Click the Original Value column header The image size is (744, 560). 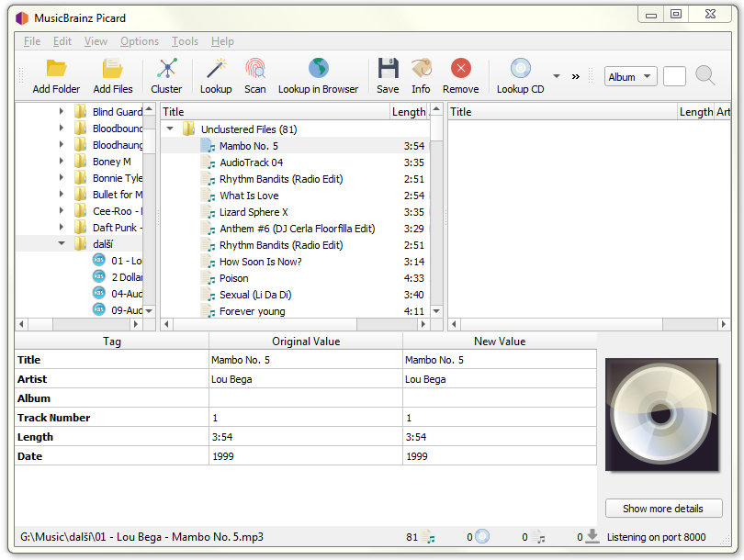coord(306,342)
